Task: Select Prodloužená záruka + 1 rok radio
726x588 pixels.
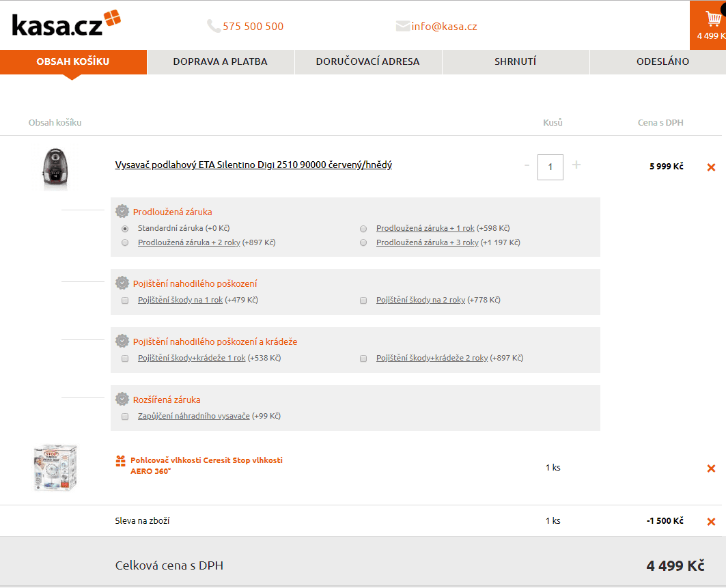Action: 363,229
